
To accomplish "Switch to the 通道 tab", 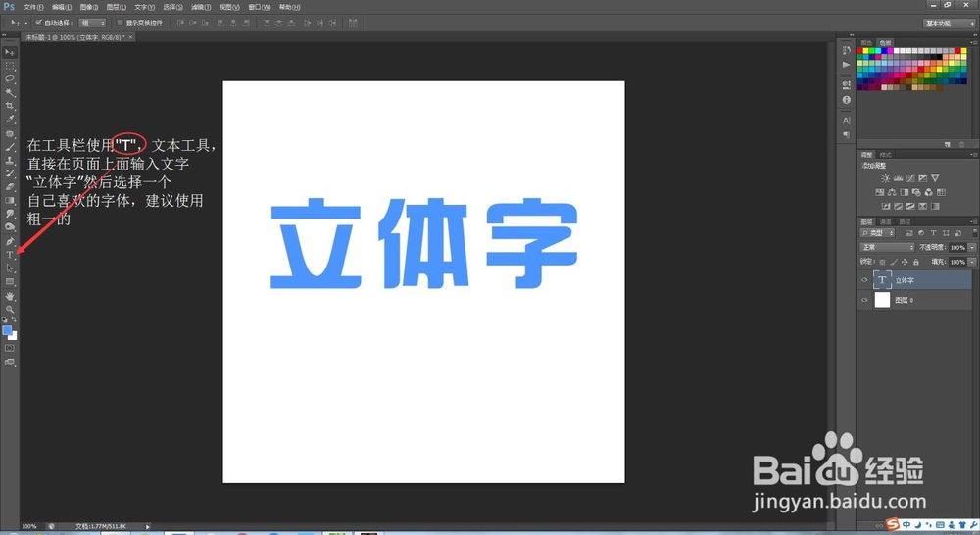I will coord(886,221).
